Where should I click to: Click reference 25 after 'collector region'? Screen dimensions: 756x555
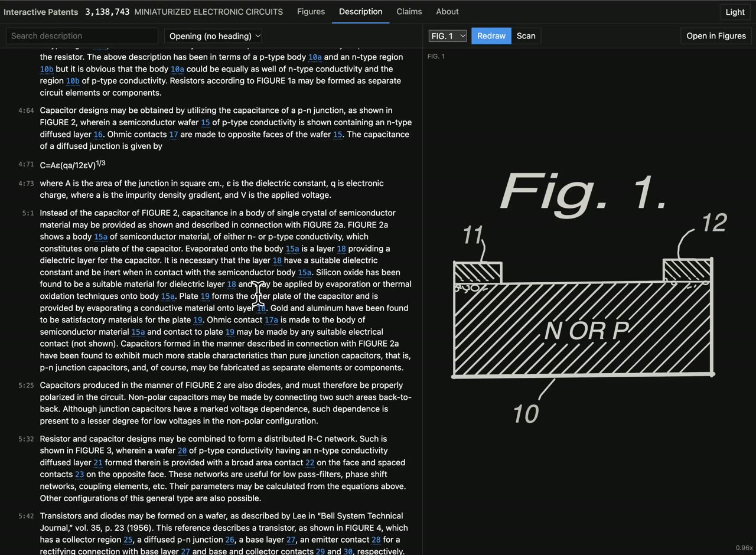[x=128, y=540]
